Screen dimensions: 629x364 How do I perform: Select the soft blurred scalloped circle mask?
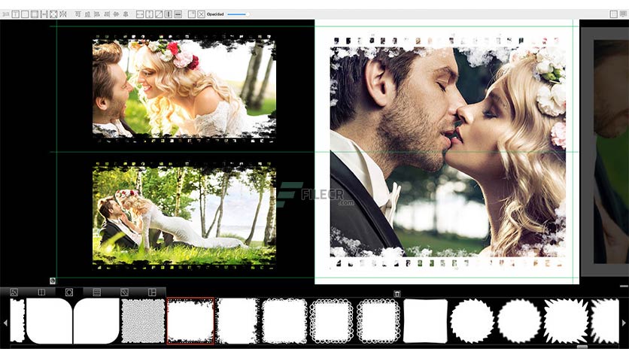tap(519, 321)
